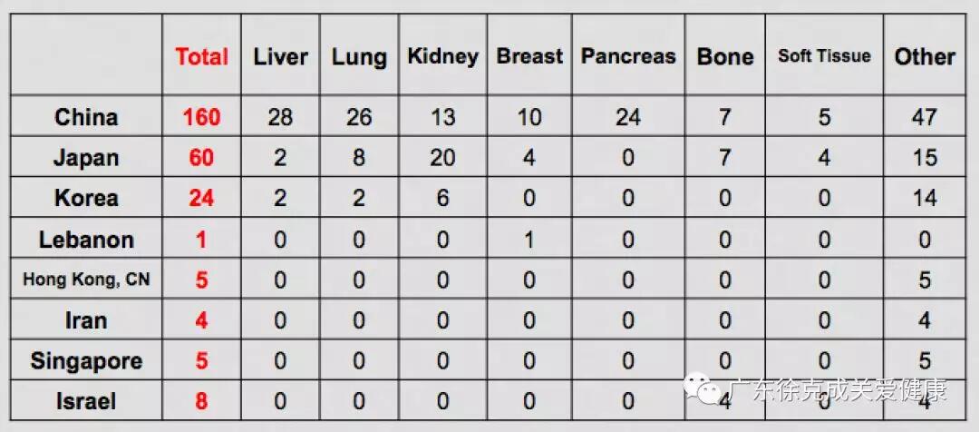This screenshot has width=980, height=432.
Task: Click the Japan row label
Action: (85, 157)
